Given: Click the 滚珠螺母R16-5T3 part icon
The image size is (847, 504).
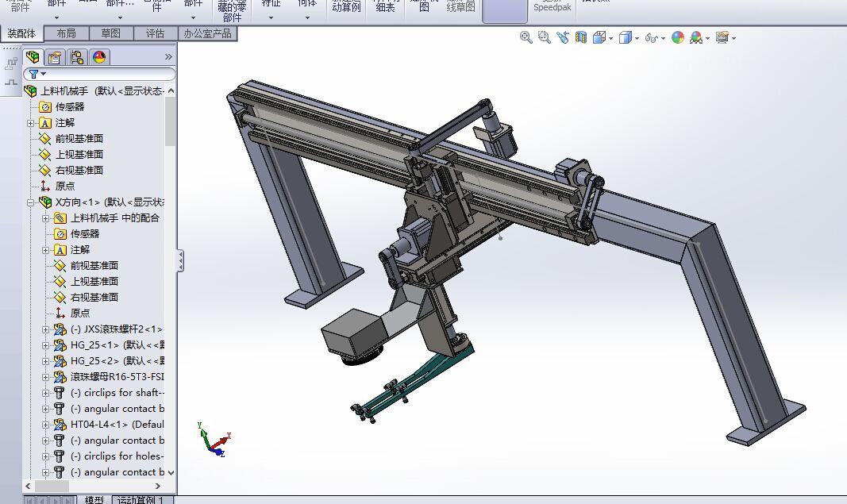Looking at the screenshot, I should 60,376.
